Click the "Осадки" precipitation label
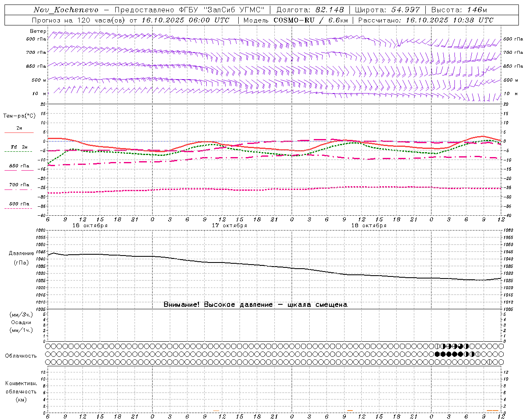The image size is (525, 420). 21,322
